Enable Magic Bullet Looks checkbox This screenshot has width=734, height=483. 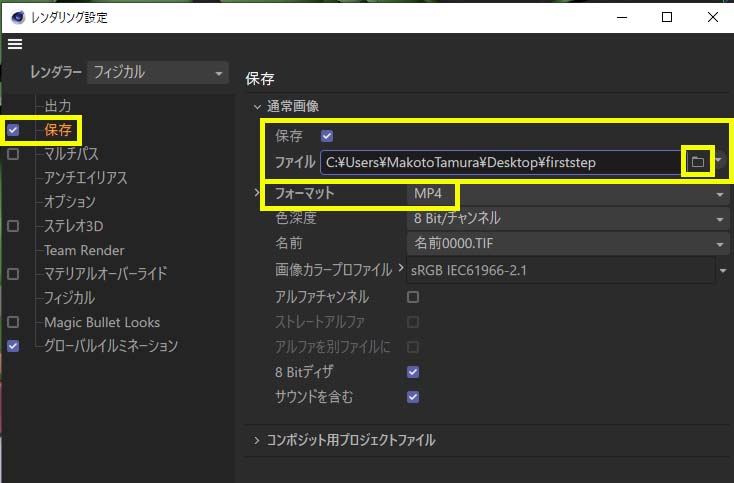pos(13,322)
